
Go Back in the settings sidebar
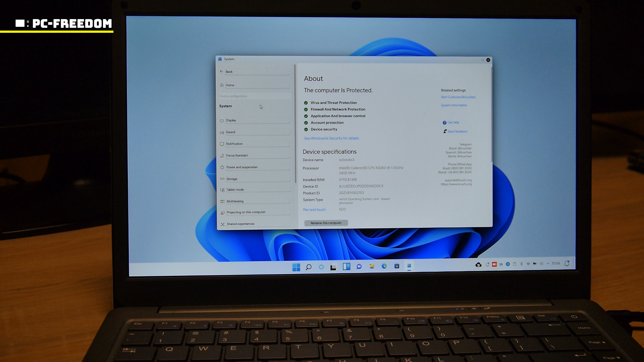(229, 72)
